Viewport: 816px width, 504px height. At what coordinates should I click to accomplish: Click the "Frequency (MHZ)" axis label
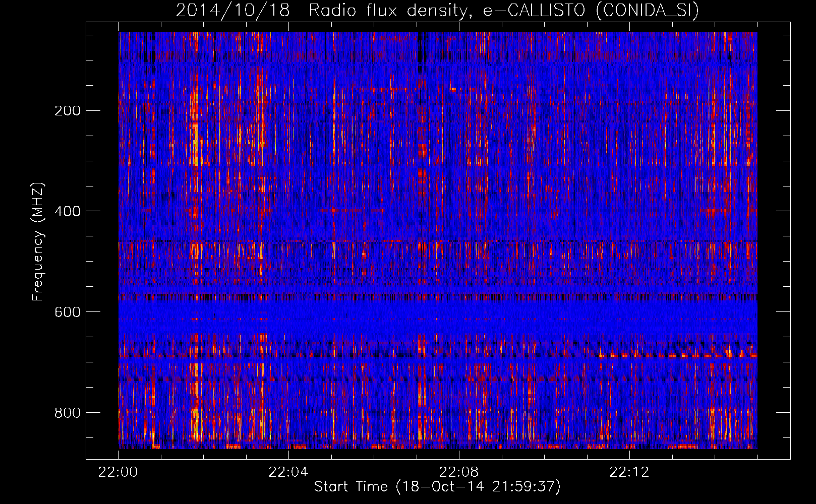pyautogui.click(x=38, y=242)
